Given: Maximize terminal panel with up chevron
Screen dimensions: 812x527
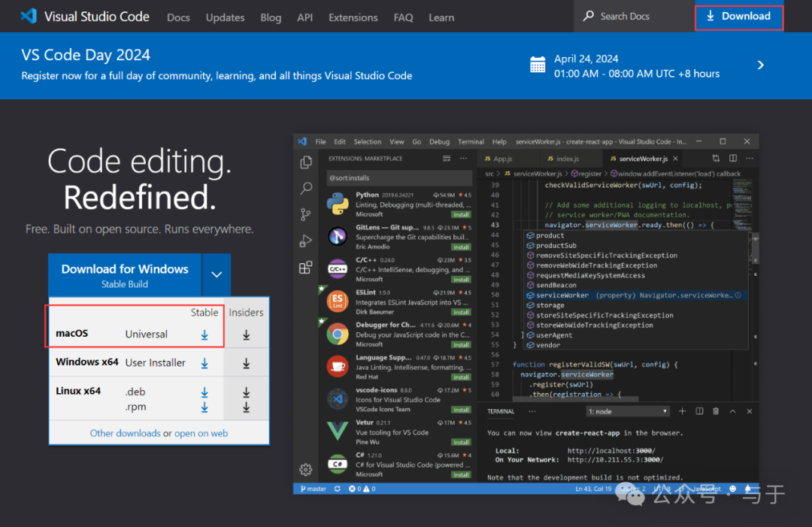Looking at the screenshot, I should pos(733,411).
